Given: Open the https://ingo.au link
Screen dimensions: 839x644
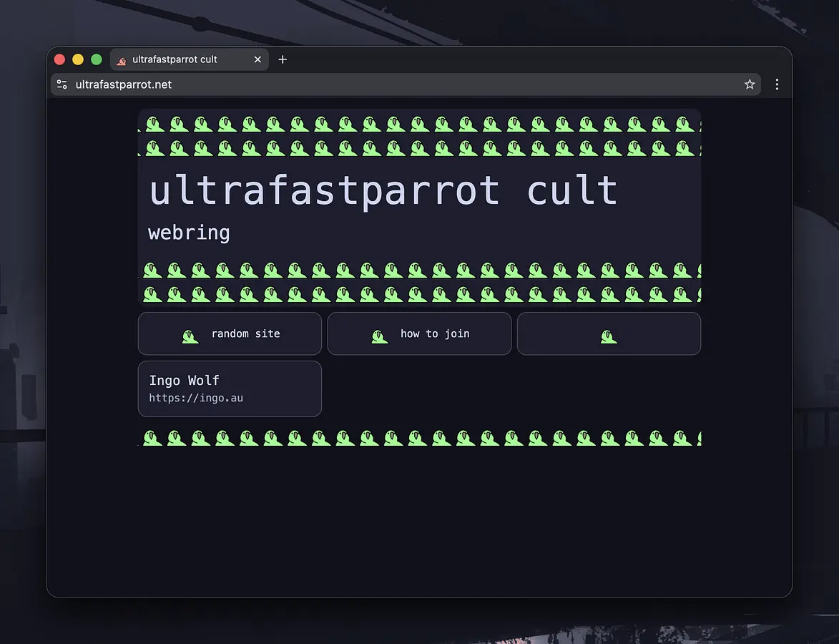Looking at the screenshot, I should click(x=196, y=398).
